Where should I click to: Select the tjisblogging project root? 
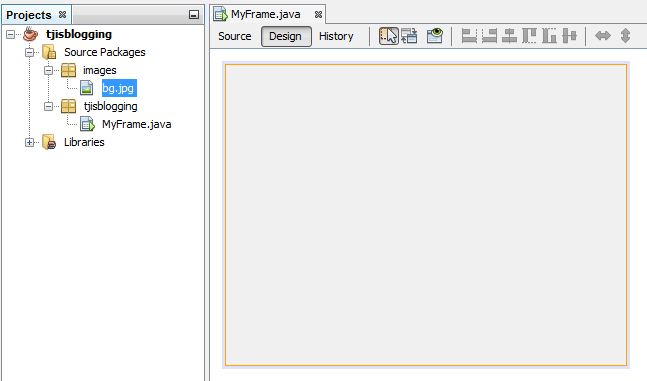[x=79, y=34]
